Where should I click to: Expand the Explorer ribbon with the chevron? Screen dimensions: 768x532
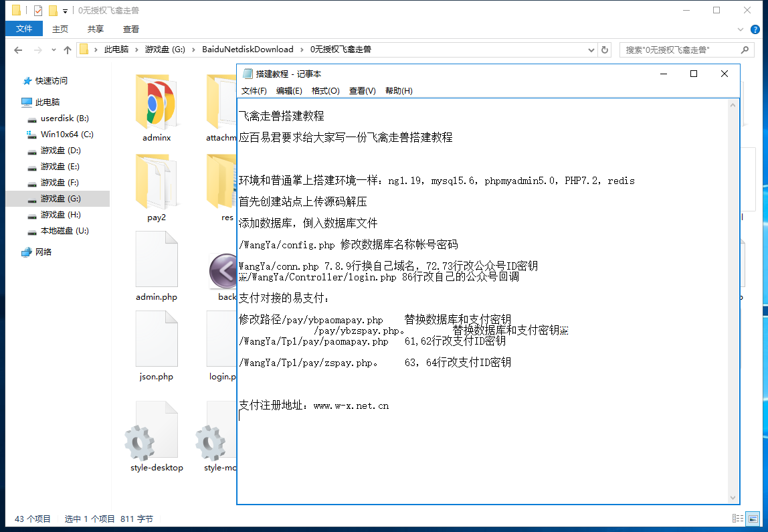click(x=741, y=29)
